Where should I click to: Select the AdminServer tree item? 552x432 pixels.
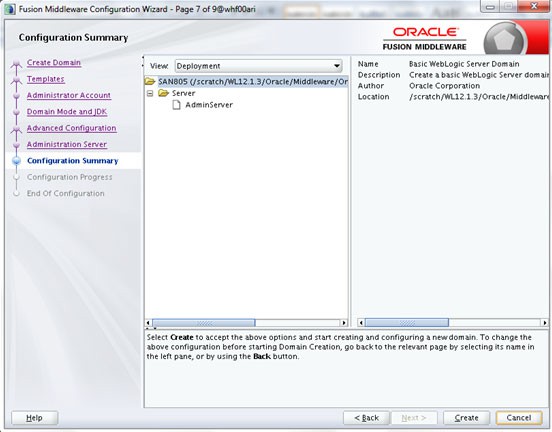[x=209, y=105]
